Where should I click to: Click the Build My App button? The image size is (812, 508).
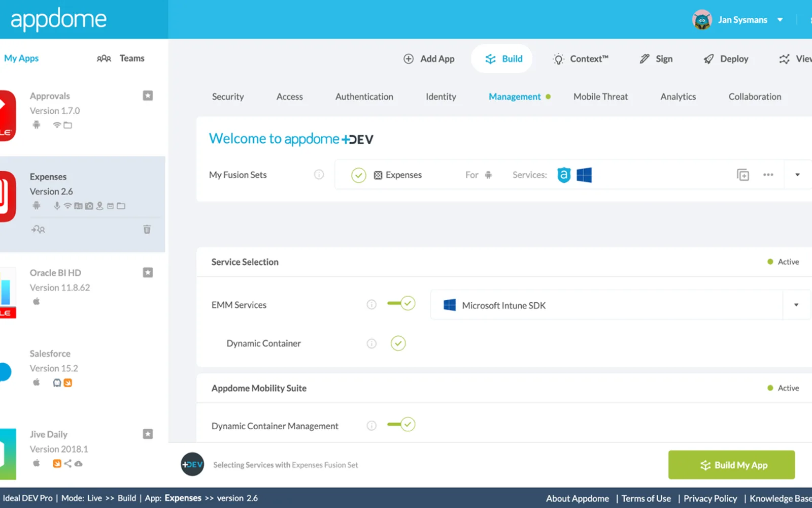[x=731, y=465]
